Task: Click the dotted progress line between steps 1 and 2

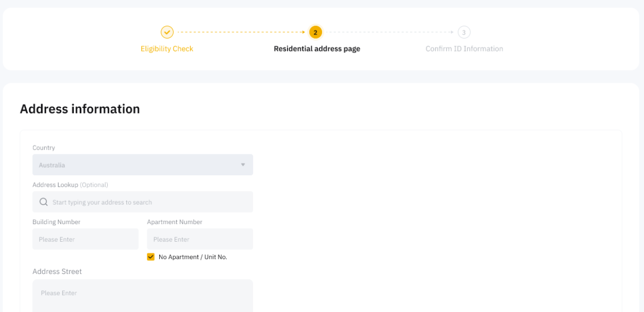Action: [240, 32]
